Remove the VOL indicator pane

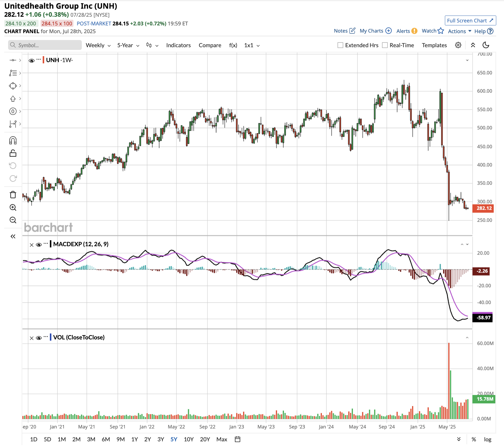tap(32, 338)
